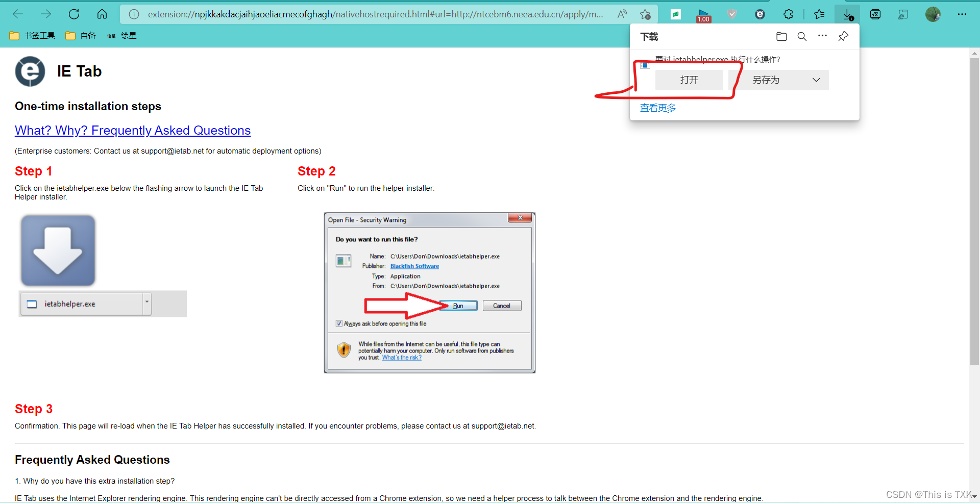The width and height of the screenshot is (980, 503).
Task: Open the browser home page
Action: 102,14
